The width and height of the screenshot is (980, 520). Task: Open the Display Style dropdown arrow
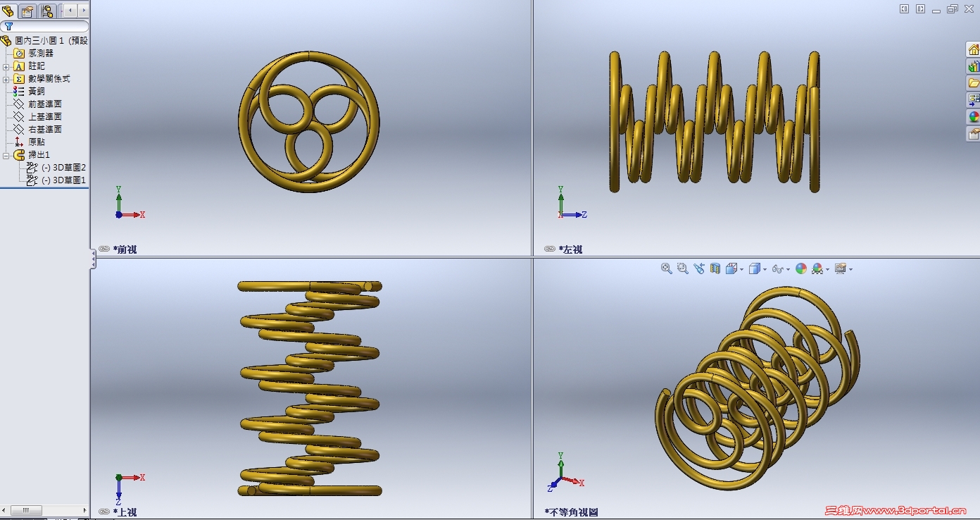point(765,269)
